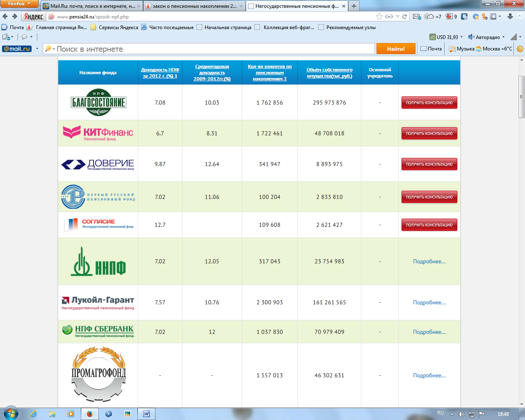Open the Mail.ru agent toolbar icon
Image resolution: width=525 pixels, height=420 pixels.
point(476,16)
